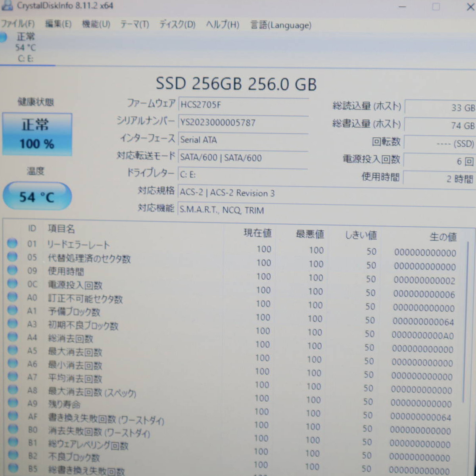Click status icon for A7 平均消去回数
Viewport: 476px width, 476px height.
13,376
